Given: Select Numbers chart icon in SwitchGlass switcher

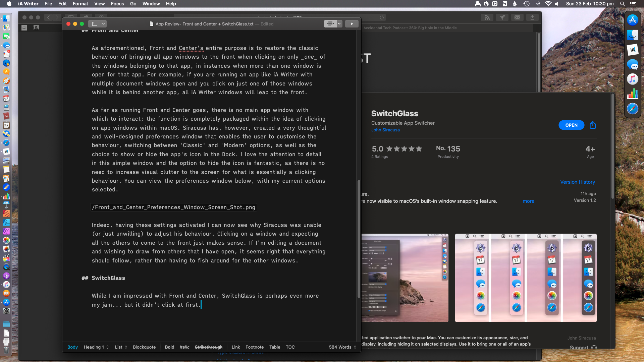Looking at the screenshot, I should [632, 94].
